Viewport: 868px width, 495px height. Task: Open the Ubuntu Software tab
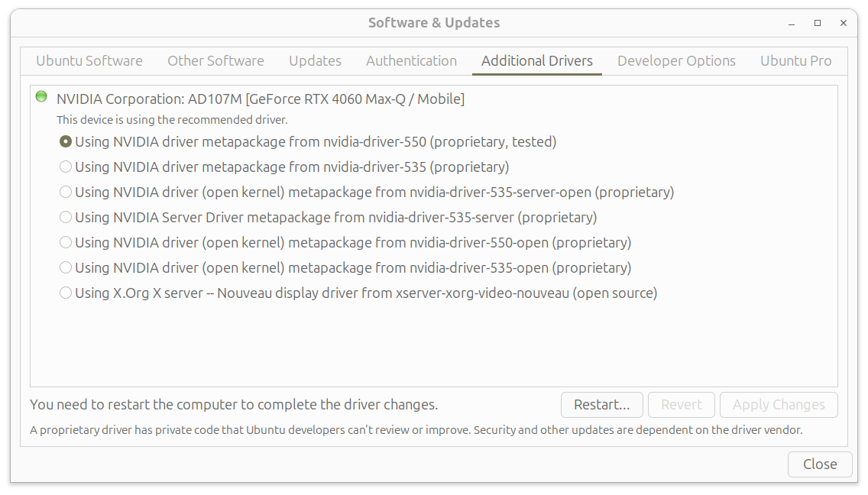tap(89, 60)
